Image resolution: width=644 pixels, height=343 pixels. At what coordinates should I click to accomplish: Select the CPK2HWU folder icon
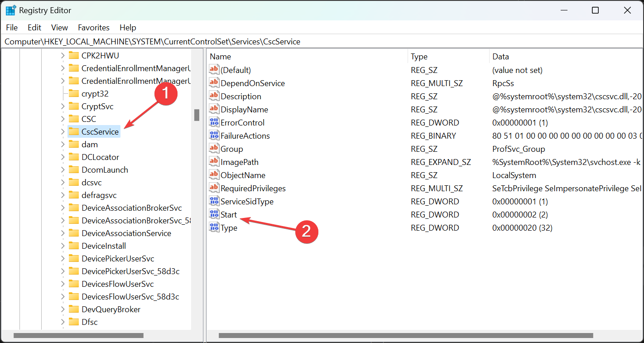[x=74, y=55]
